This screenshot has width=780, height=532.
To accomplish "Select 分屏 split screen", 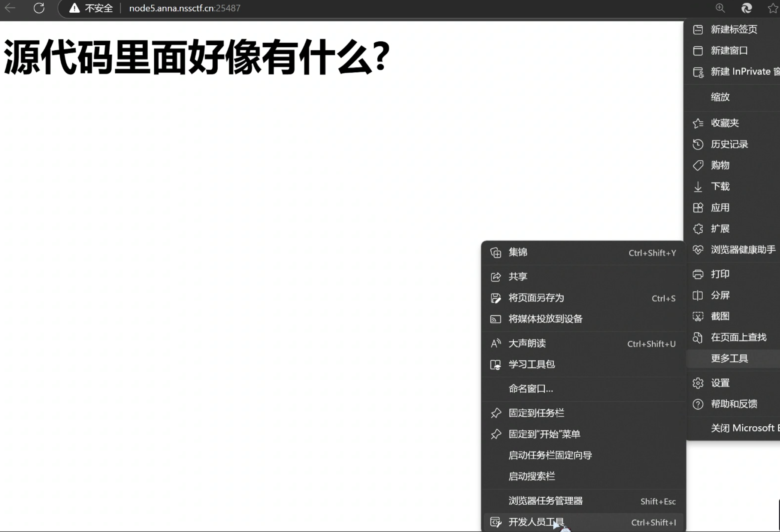I will pos(732,295).
